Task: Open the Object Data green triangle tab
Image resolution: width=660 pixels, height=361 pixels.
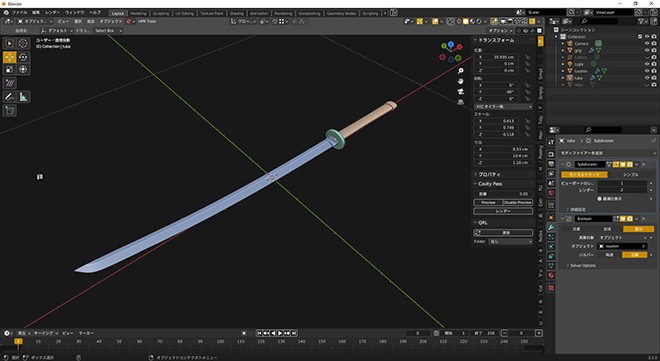Action: [551, 265]
